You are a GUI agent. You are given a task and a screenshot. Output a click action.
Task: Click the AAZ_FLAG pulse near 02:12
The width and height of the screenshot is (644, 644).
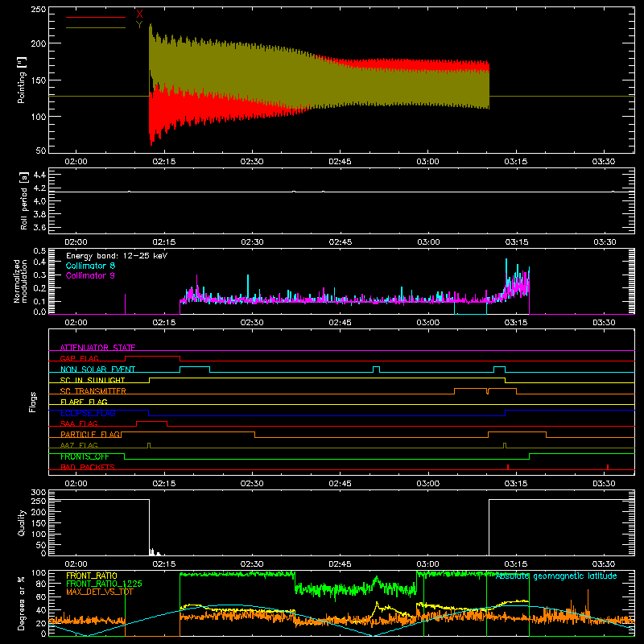[149, 446]
